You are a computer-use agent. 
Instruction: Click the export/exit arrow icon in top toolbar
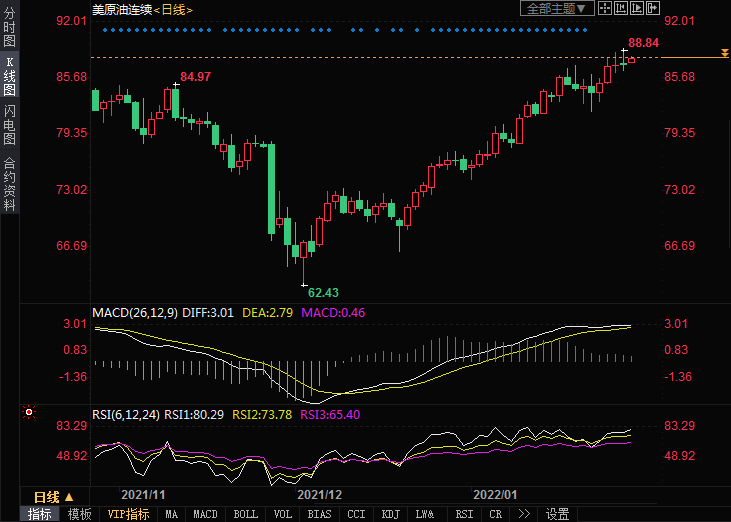click(654, 9)
